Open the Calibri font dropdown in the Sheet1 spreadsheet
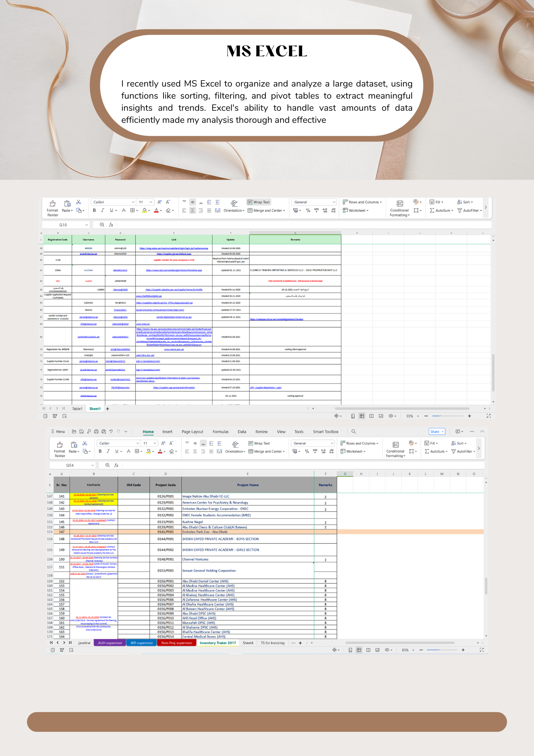Screen dimensions: 534x756 coord(133,202)
